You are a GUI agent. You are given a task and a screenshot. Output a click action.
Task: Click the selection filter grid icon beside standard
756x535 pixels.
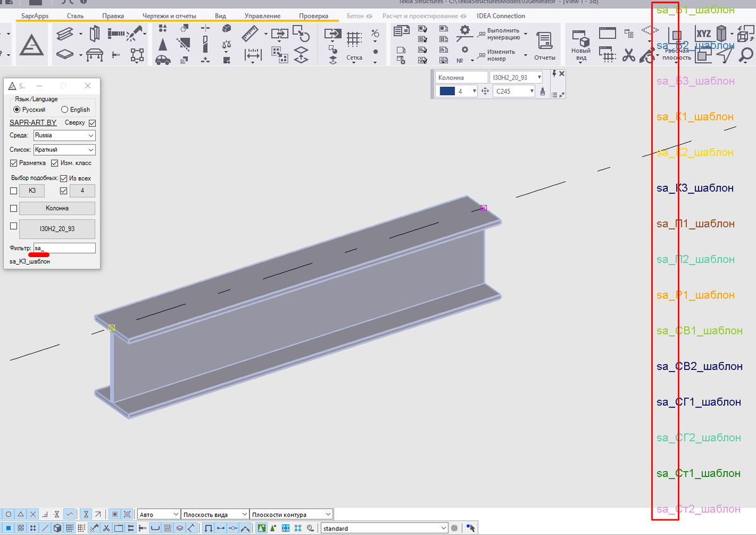(454, 528)
